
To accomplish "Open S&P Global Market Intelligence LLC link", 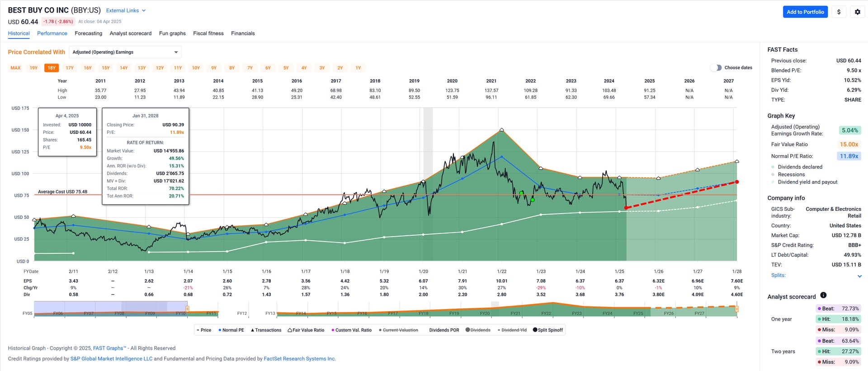I will tap(111, 359).
